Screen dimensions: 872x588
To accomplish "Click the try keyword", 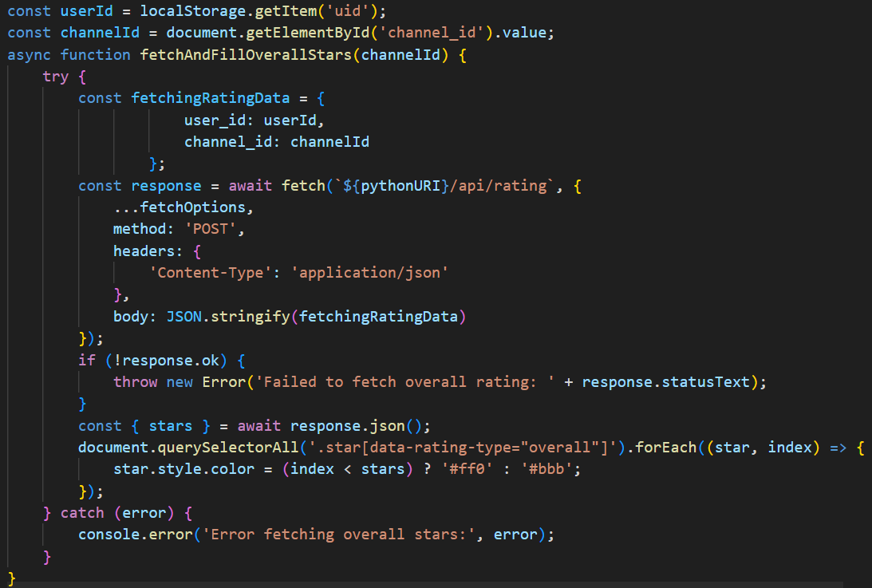I will [56, 77].
